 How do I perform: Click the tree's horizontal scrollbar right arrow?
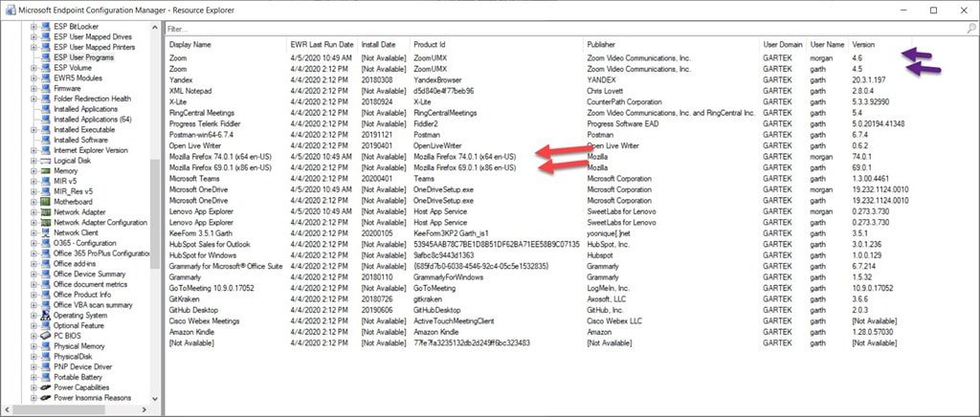[145, 409]
